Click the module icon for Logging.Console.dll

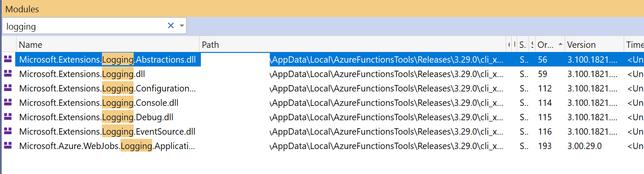pos(8,103)
